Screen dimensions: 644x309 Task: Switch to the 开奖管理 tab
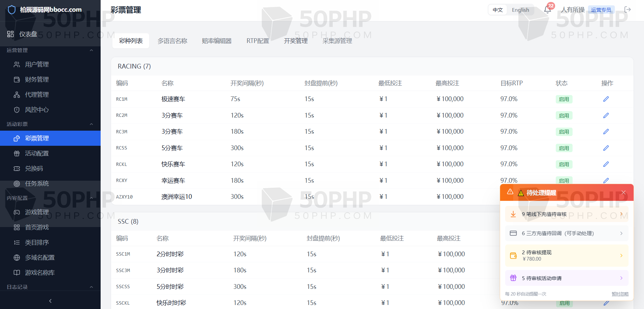tap(296, 41)
